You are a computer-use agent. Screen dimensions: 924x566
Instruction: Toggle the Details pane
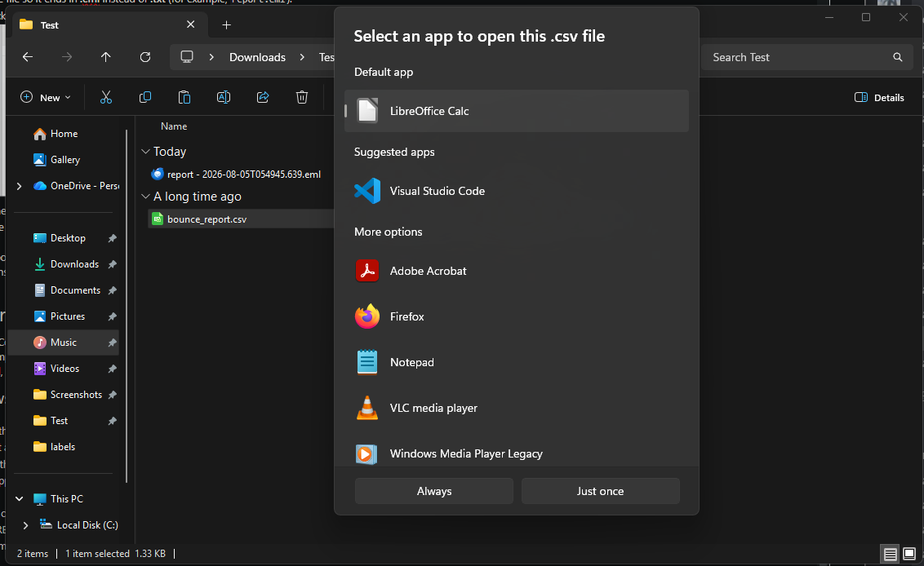coord(879,97)
